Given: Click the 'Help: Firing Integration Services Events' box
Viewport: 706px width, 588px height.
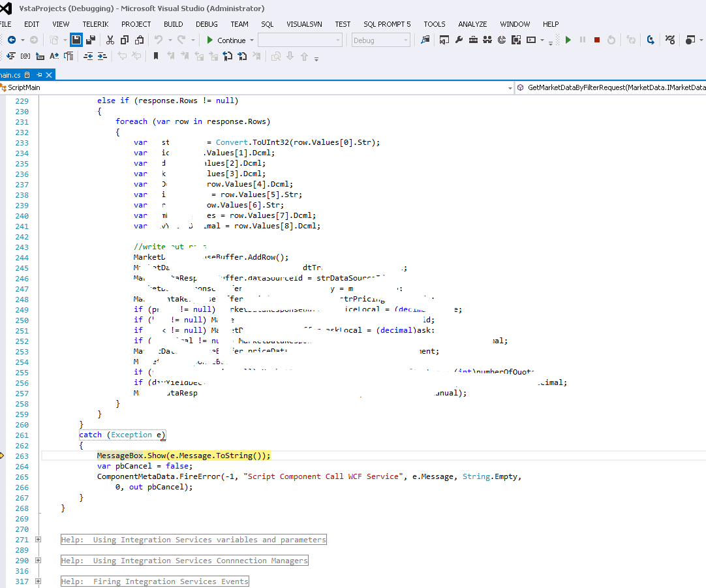Looking at the screenshot, I should click(x=155, y=581).
